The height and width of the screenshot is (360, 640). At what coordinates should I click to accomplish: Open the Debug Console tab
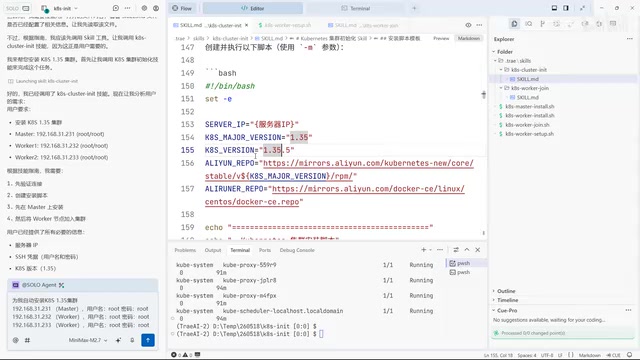297,250
